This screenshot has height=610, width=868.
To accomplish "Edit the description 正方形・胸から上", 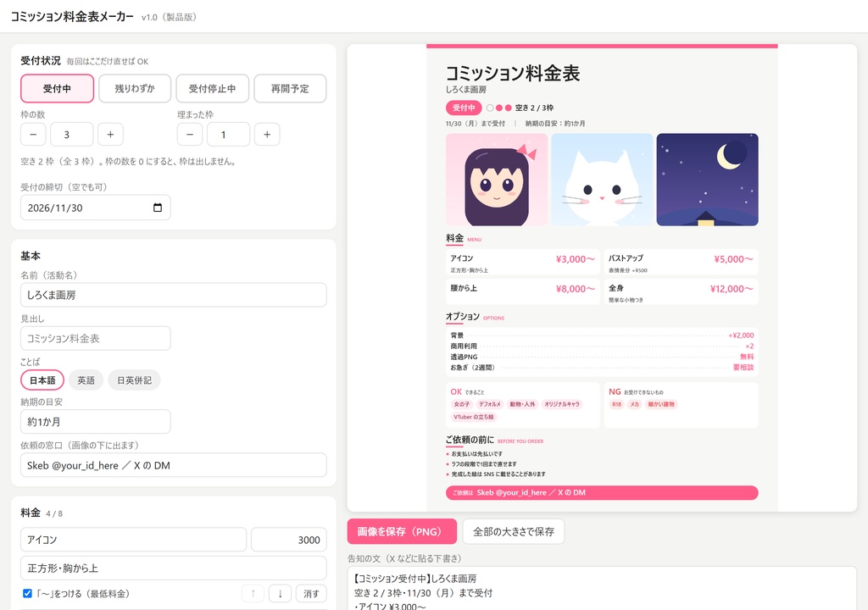I will [173, 568].
